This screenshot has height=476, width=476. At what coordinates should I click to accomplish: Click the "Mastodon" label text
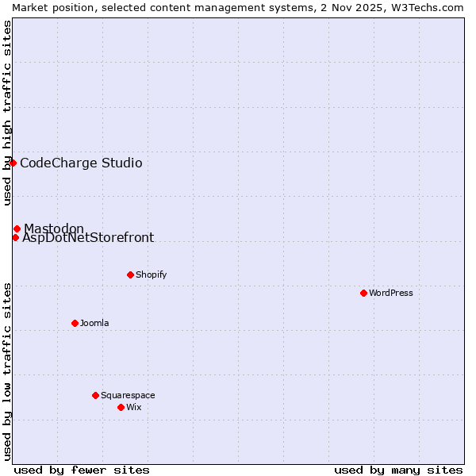[x=54, y=228]
